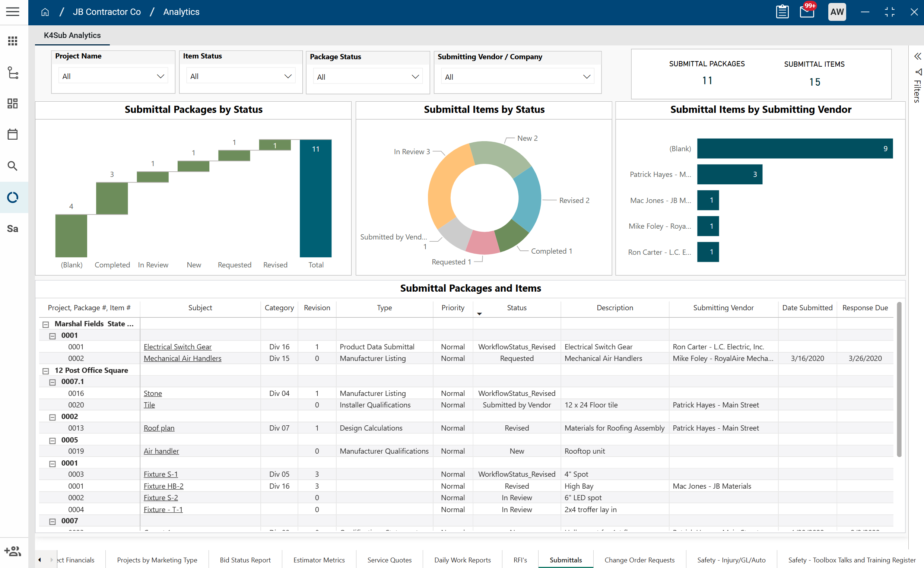Open the Project Name dropdown
This screenshot has height=568, width=924.
coord(113,76)
